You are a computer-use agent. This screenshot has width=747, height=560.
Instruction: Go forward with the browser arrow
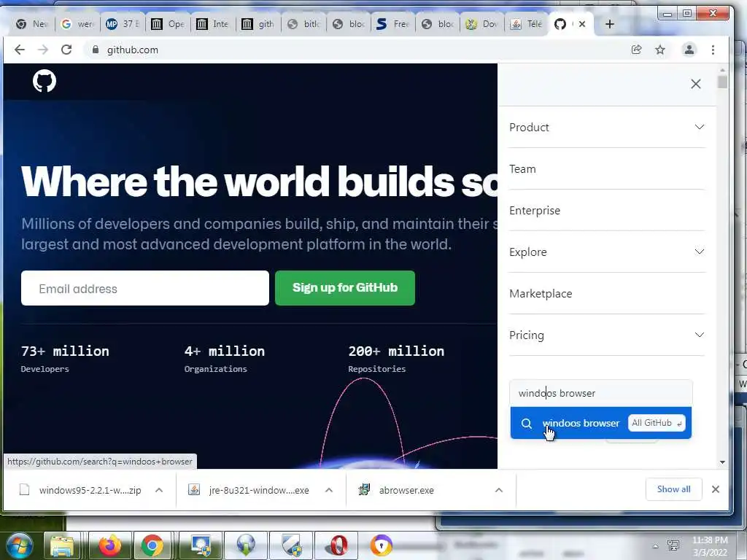[x=43, y=50]
